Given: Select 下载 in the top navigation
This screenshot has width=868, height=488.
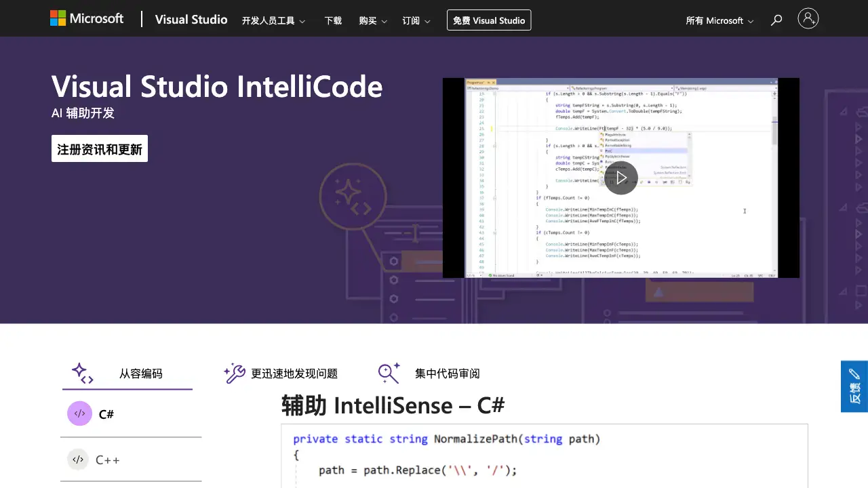Looking at the screenshot, I should pos(333,20).
